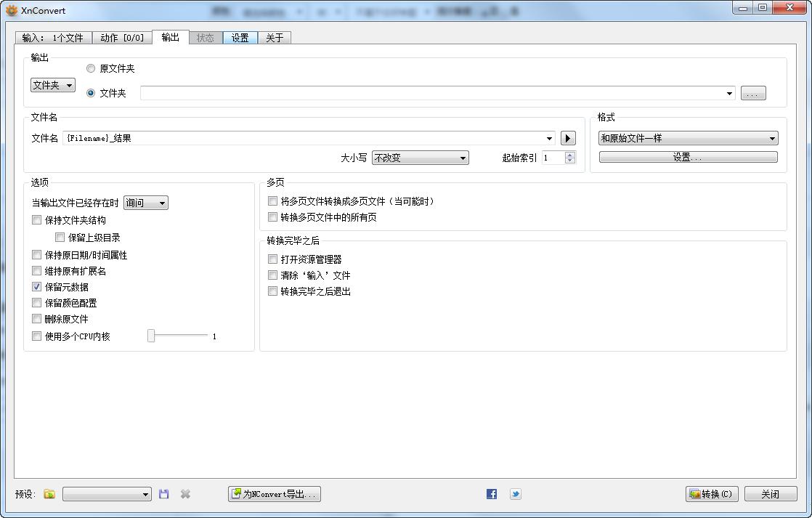The height and width of the screenshot is (518, 812).
Task: Click browse folder '...' button
Action: click(753, 93)
